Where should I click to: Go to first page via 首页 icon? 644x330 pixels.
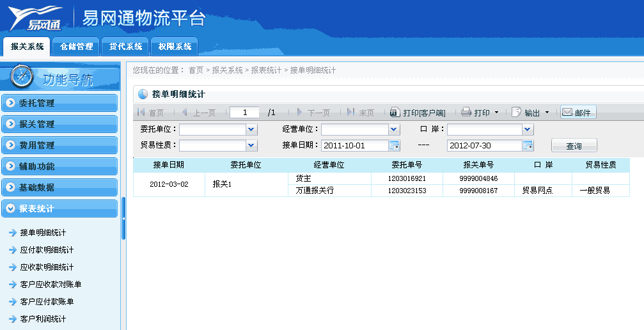pos(141,112)
